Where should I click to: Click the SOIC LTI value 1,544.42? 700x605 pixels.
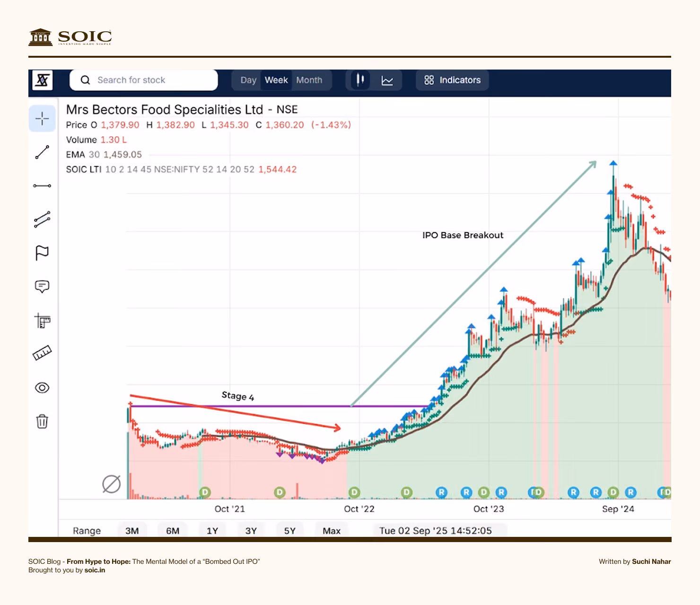click(x=278, y=169)
